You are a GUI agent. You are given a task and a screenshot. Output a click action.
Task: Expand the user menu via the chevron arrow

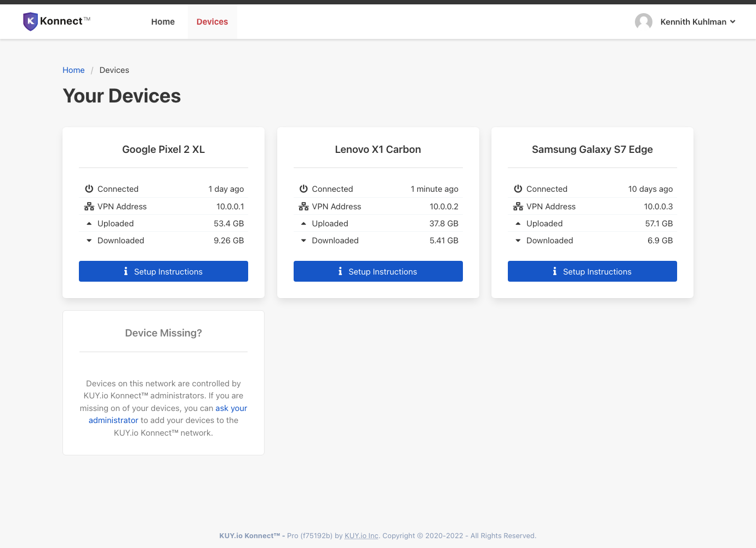coord(732,22)
